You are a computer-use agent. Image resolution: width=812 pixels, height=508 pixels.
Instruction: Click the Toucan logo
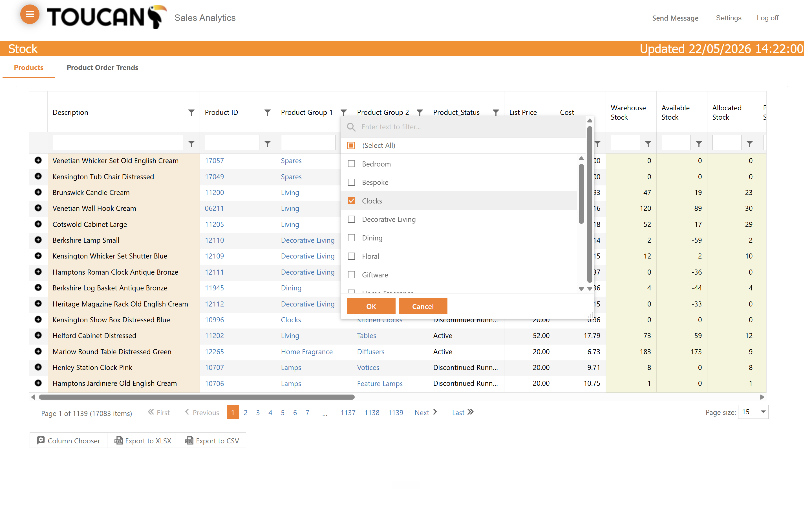tap(107, 17)
